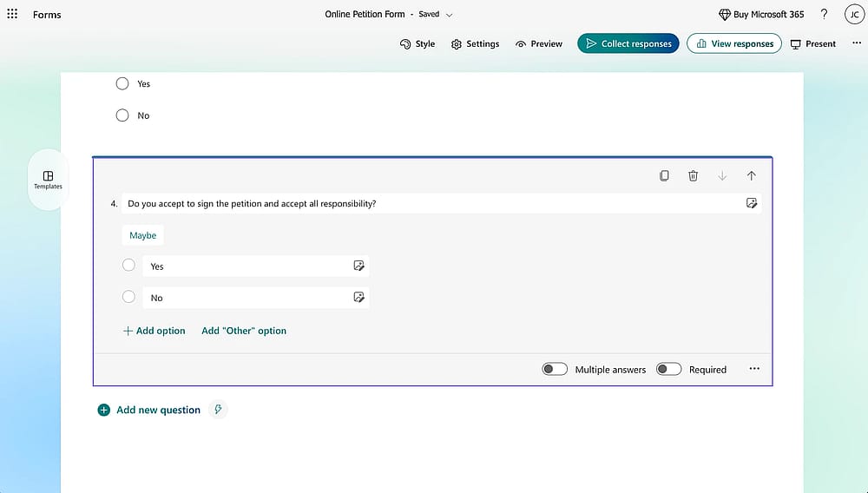Click the View responses button
Image resolution: width=868 pixels, height=493 pixels.
pyautogui.click(x=734, y=43)
